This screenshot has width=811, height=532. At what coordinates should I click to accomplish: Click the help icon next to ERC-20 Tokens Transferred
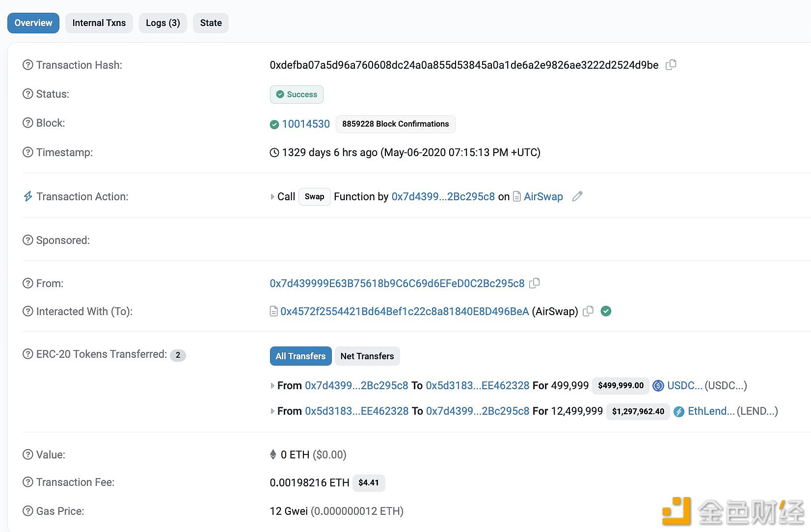point(28,354)
